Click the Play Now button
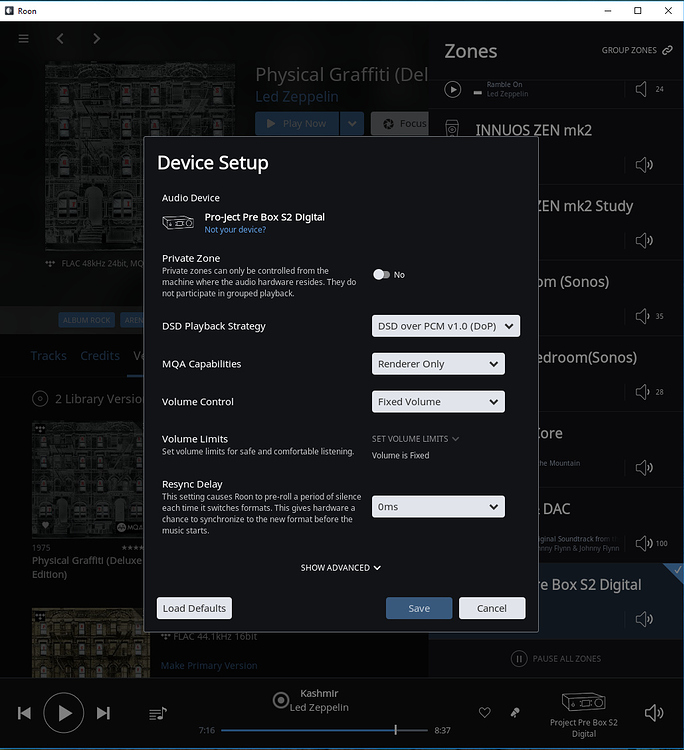 [297, 123]
